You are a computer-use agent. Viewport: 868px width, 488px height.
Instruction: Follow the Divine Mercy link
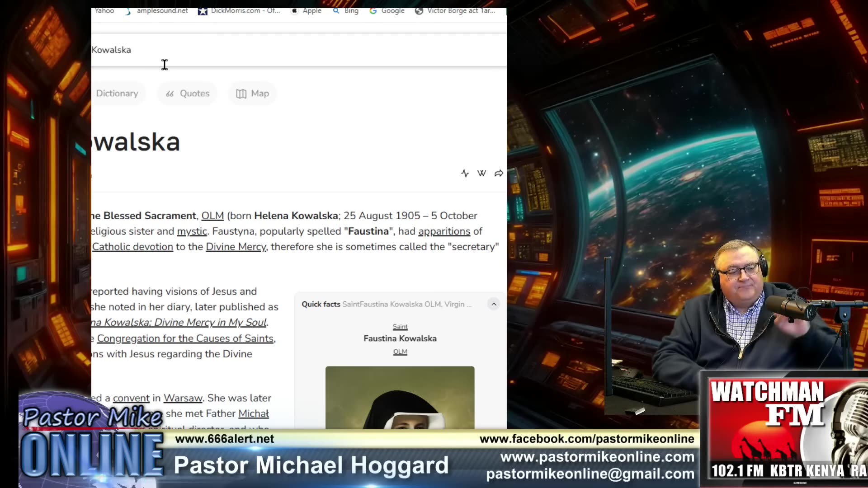click(x=236, y=247)
